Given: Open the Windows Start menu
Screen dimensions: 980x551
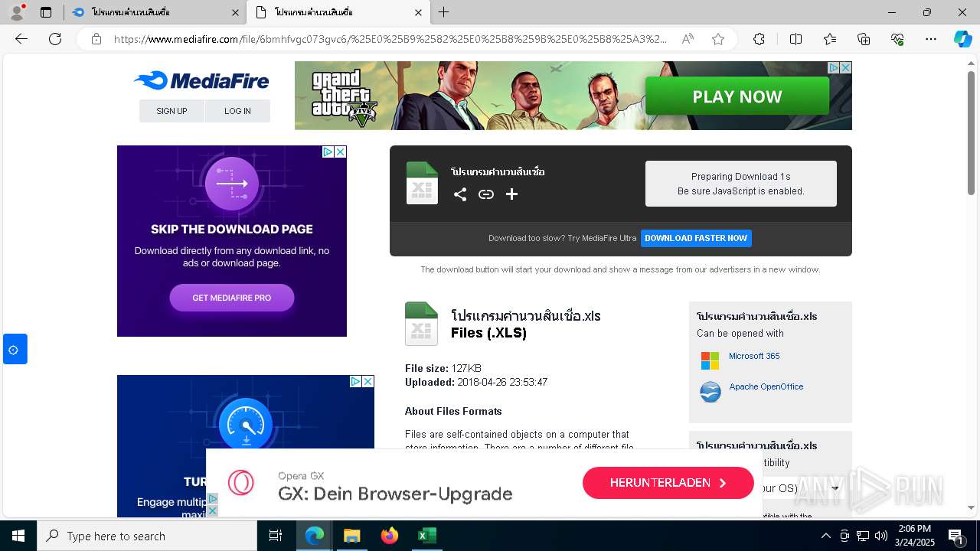Looking at the screenshot, I should click(18, 536).
